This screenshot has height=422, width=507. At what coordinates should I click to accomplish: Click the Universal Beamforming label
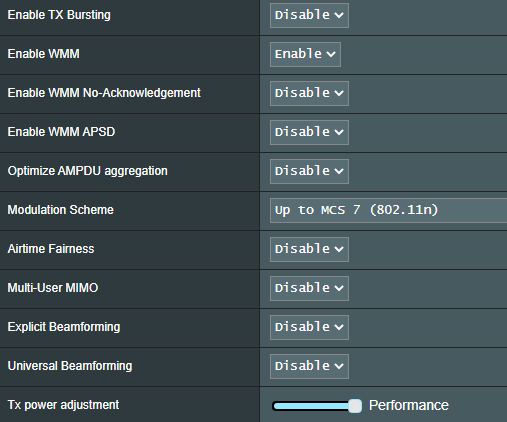pyautogui.click(x=70, y=366)
